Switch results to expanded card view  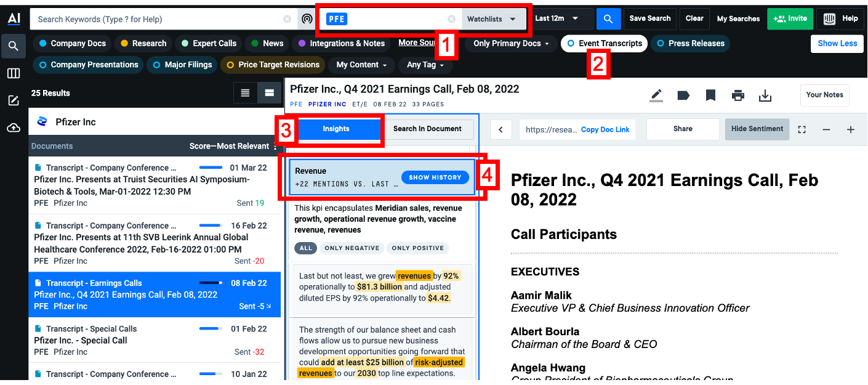(269, 93)
